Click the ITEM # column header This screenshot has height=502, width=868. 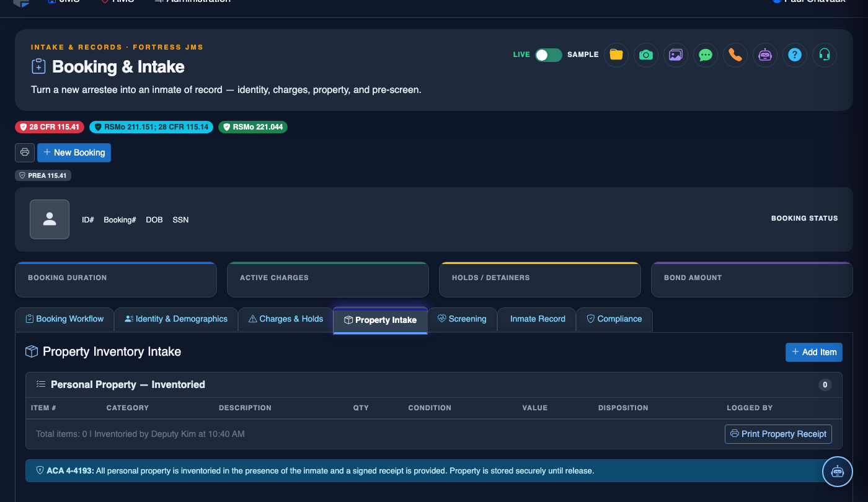coord(43,408)
